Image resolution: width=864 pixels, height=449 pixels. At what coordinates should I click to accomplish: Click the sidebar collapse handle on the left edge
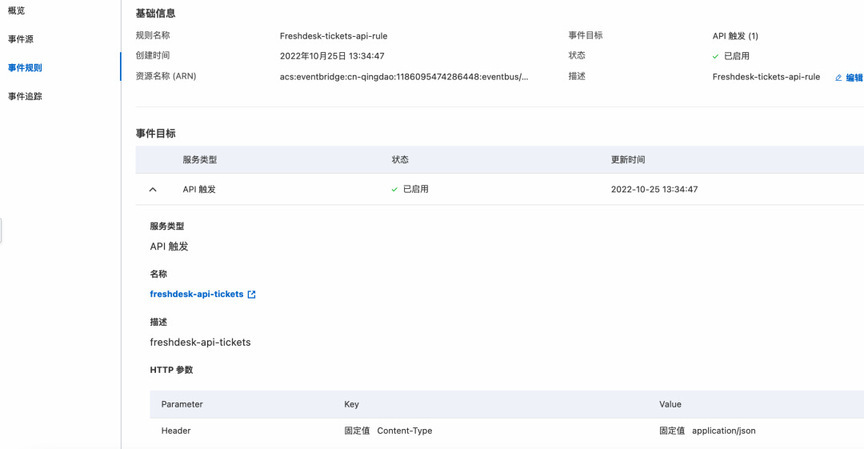point(1,230)
